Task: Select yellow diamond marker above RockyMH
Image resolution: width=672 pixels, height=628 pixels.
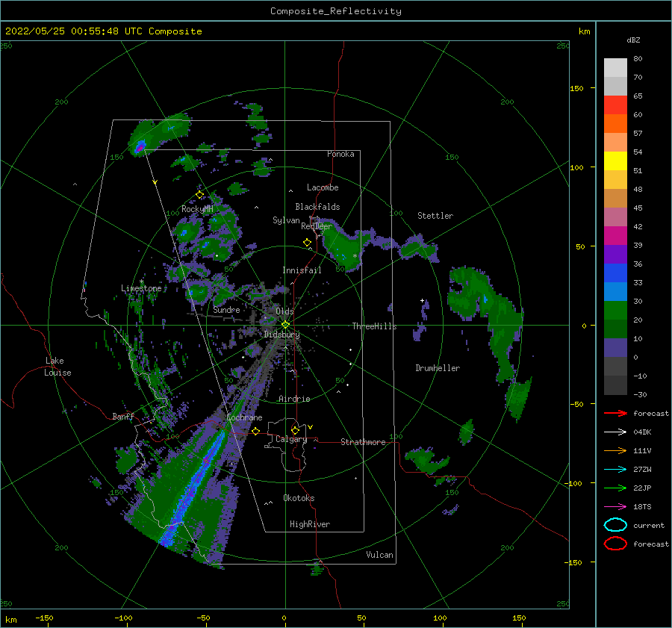Action: 199,195
